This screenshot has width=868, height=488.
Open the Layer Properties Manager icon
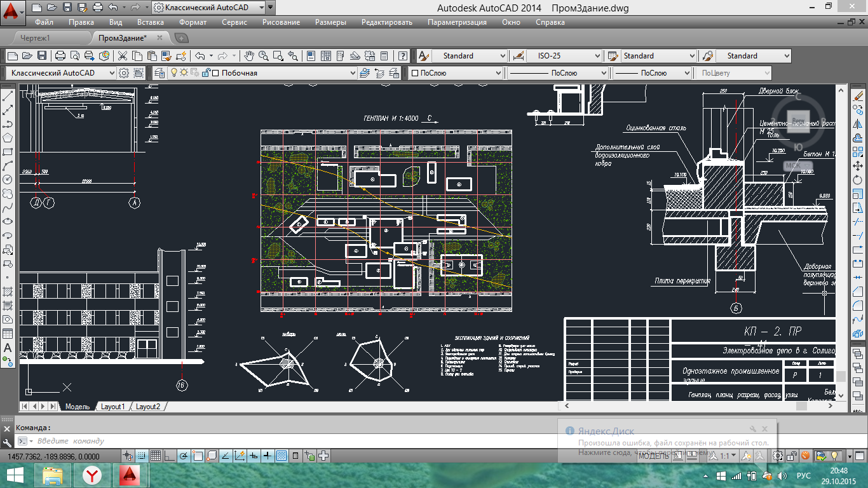(x=159, y=73)
